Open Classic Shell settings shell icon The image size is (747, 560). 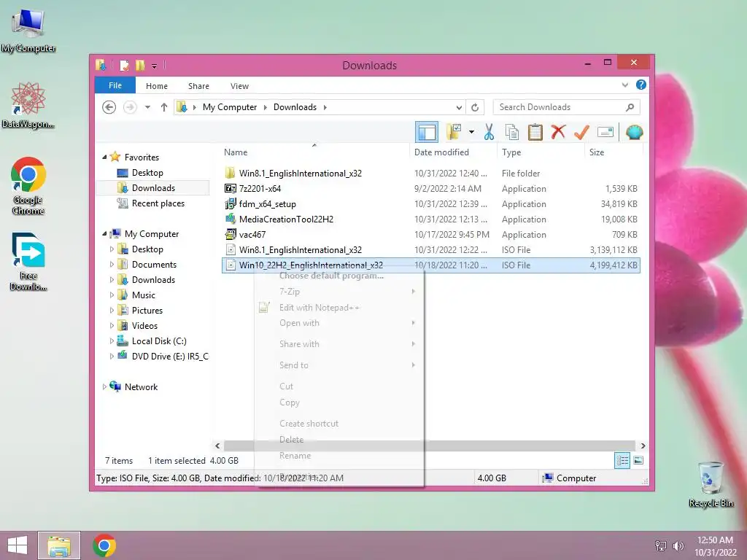pyautogui.click(x=634, y=132)
